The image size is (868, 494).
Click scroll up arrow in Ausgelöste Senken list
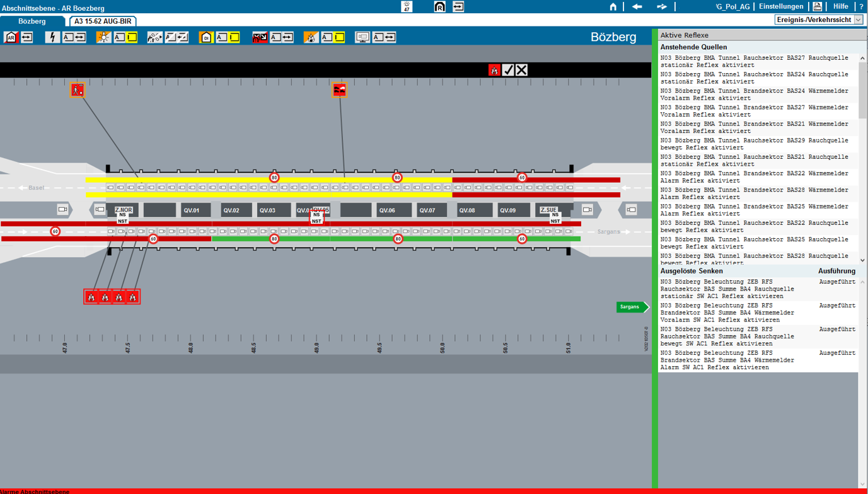point(862,282)
